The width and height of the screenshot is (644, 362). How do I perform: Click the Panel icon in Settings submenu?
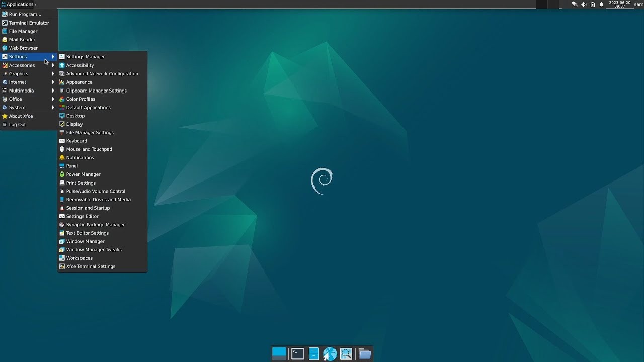pos(62,166)
